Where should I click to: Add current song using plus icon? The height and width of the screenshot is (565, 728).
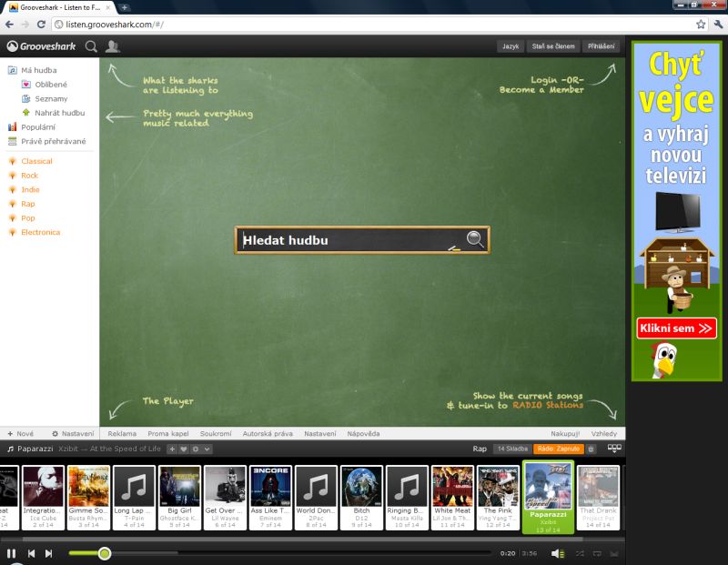(172, 449)
